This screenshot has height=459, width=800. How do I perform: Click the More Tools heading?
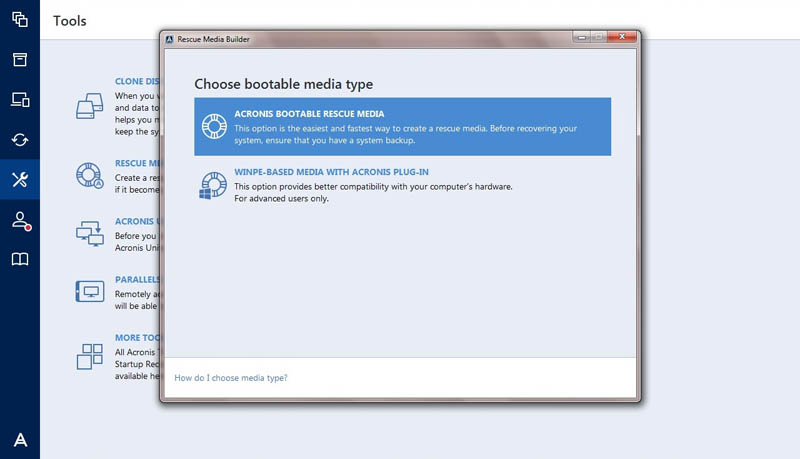(137, 338)
